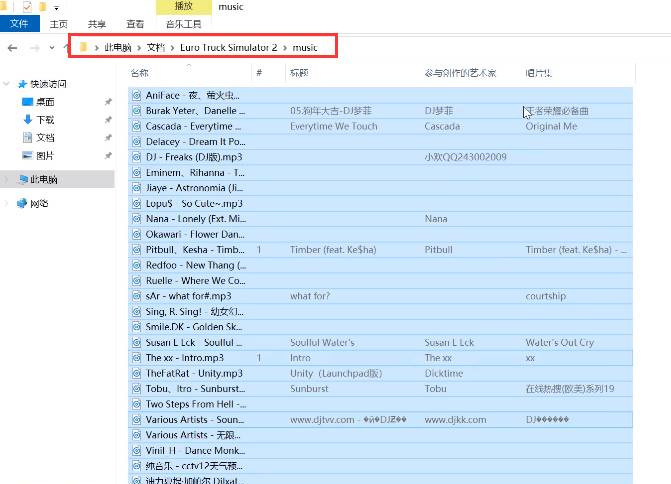671x484 pixels.
Task: Open 文档 in the navigation pane
Action: [45, 138]
